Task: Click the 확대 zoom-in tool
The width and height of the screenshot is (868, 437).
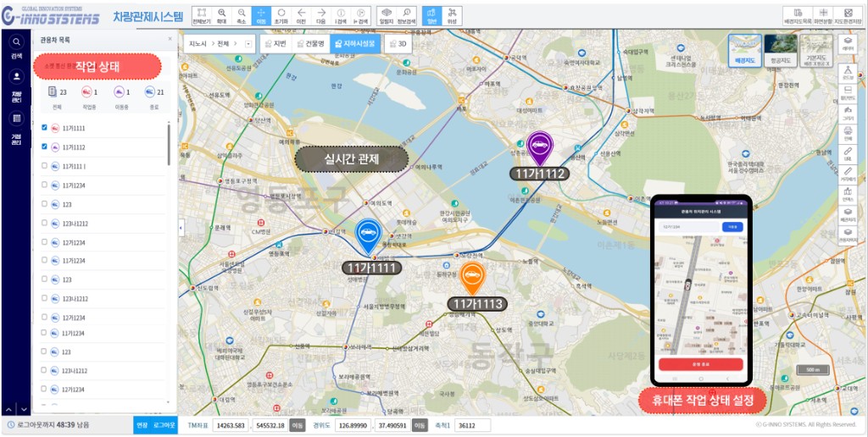Action: click(221, 16)
